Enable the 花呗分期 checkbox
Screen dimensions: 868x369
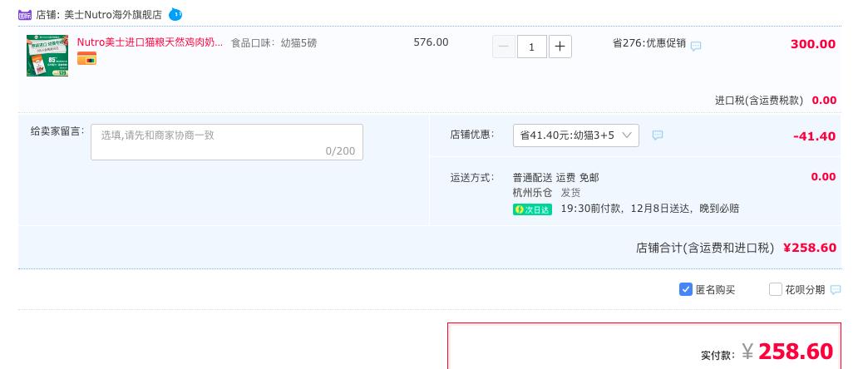point(776,289)
